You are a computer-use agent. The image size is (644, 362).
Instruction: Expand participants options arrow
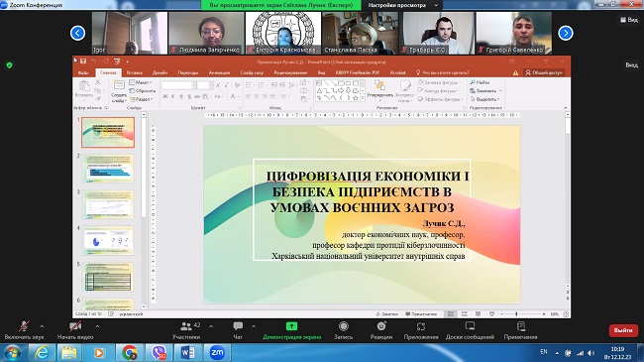(211, 326)
